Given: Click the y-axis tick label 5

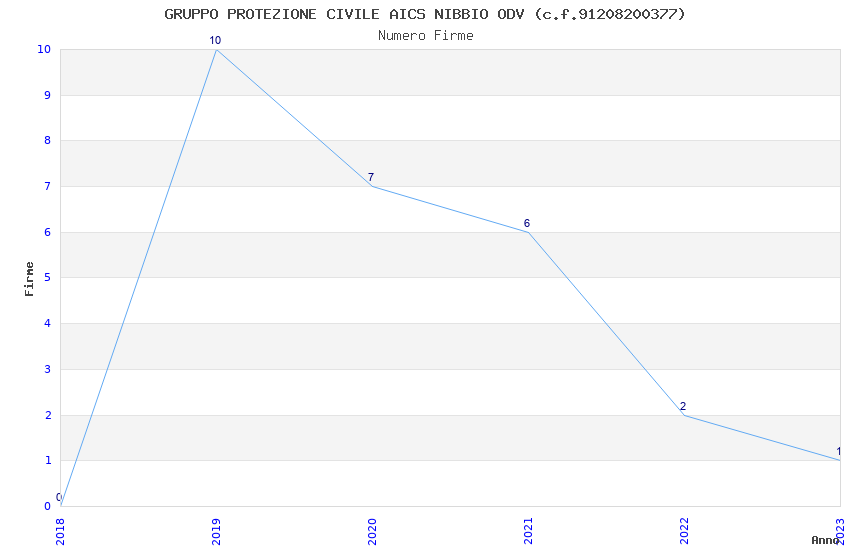Looking at the screenshot, I should [x=48, y=277].
